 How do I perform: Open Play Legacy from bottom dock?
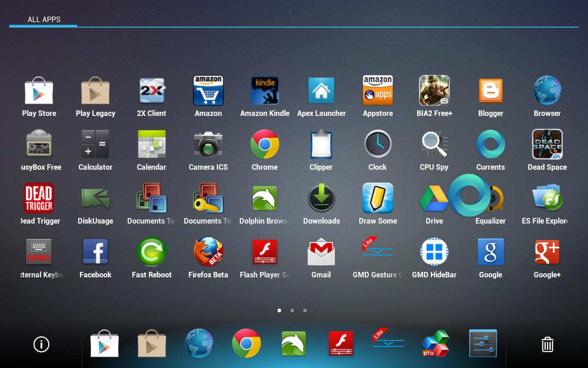tap(152, 343)
